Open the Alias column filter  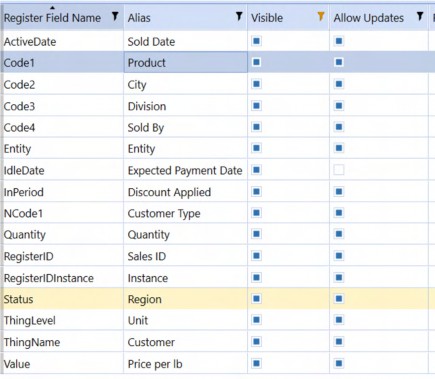[239, 16]
